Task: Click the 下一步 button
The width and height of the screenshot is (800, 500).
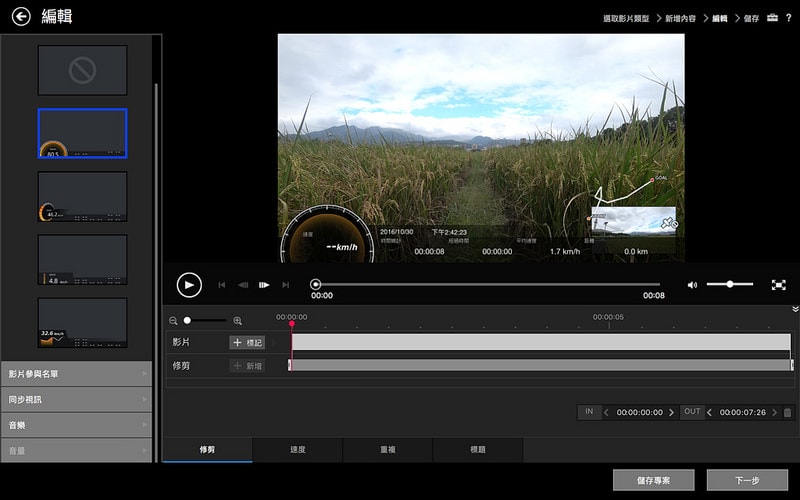Action: click(x=746, y=480)
